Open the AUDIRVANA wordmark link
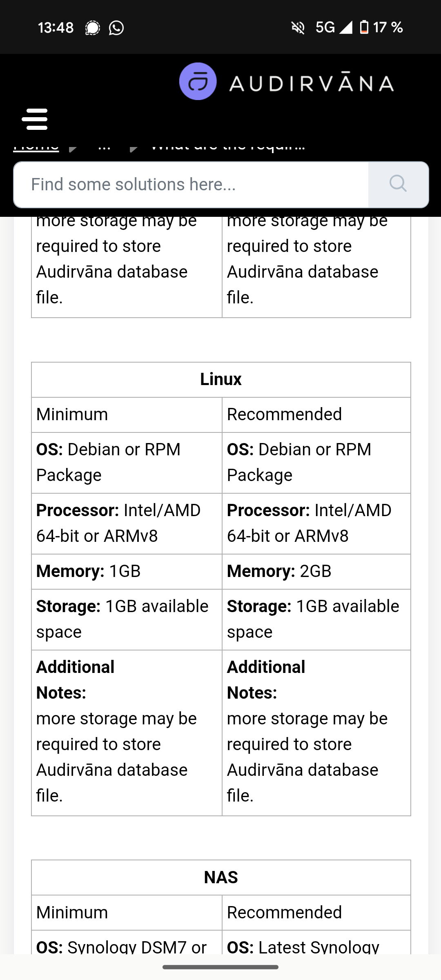441x980 pixels. [312, 83]
